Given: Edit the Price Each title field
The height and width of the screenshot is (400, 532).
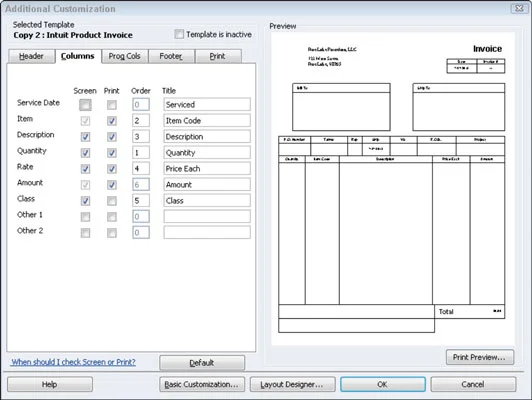Looking at the screenshot, I should click(x=207, y=168).
